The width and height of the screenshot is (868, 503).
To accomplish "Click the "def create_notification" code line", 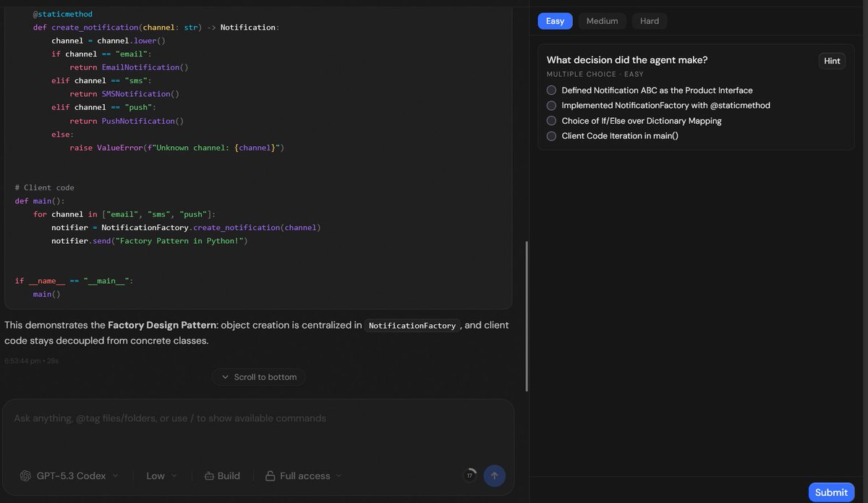I will pyautogui.click(x=156, y=28).
